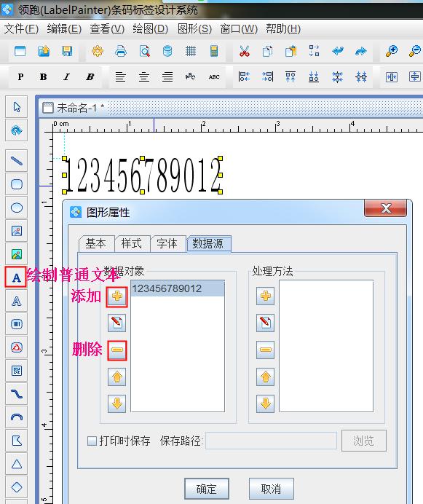Switch to the 样式 tab
Screen dimensions: 423x504
pyautogui.click(x=131, y=243)
